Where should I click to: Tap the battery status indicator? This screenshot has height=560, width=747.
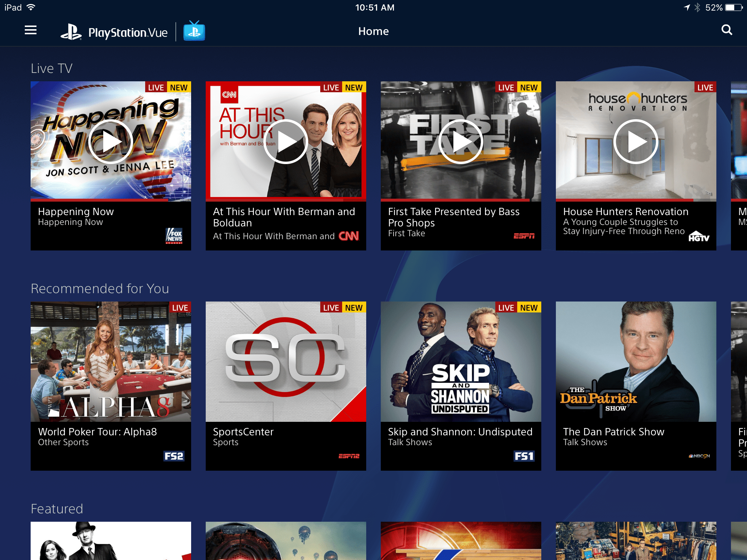click(x=734, y=7)
